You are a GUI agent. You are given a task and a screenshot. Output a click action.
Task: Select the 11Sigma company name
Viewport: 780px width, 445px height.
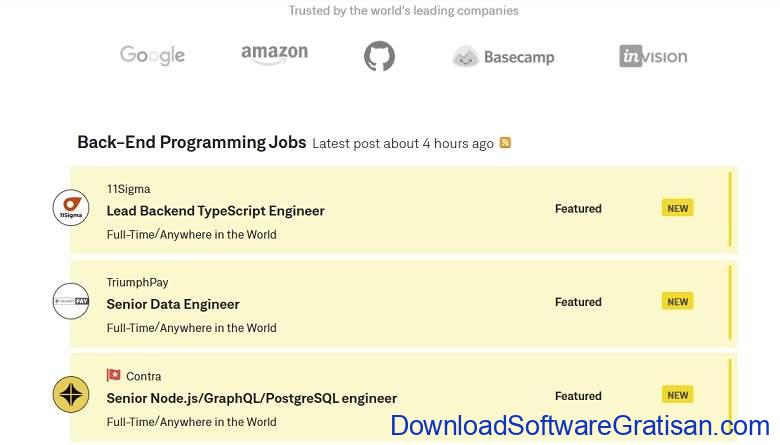(x=128, y=189)
